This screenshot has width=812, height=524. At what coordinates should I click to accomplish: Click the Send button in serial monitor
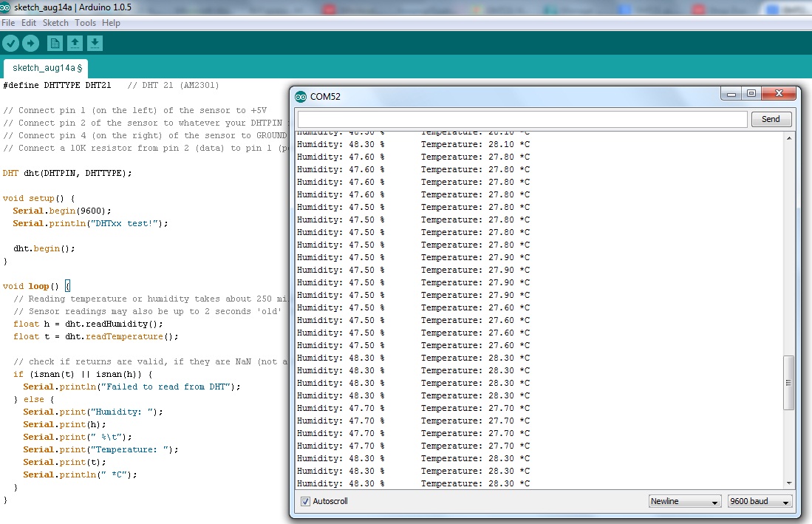coord(771,119)
